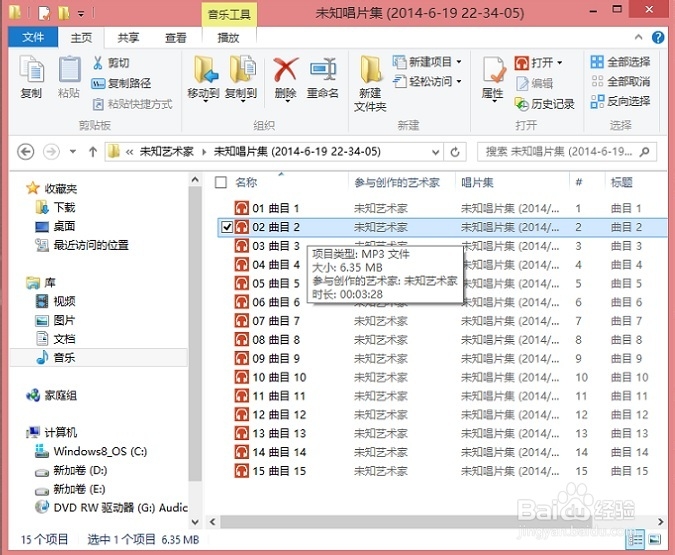Click Paste shortcut (粘贴快捷方式)
This screenshot has width=675, height=555.
coord(132,104)
